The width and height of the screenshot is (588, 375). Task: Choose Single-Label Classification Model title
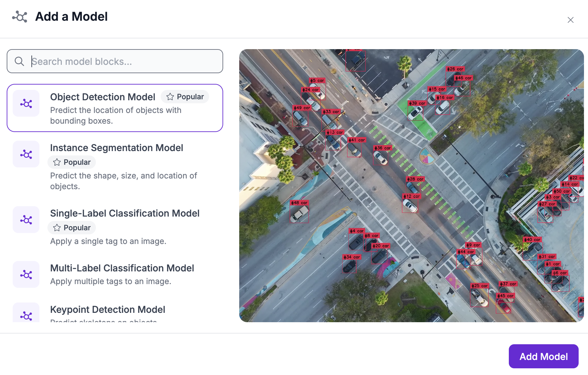click(x=125, y=213)
